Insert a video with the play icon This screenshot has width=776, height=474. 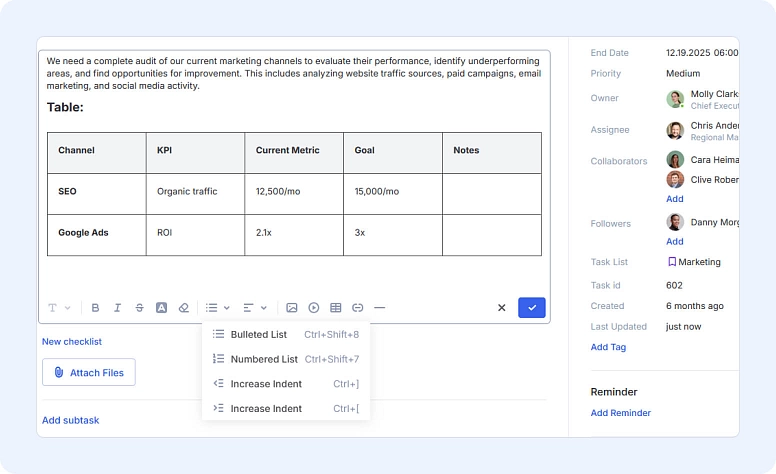314,308
